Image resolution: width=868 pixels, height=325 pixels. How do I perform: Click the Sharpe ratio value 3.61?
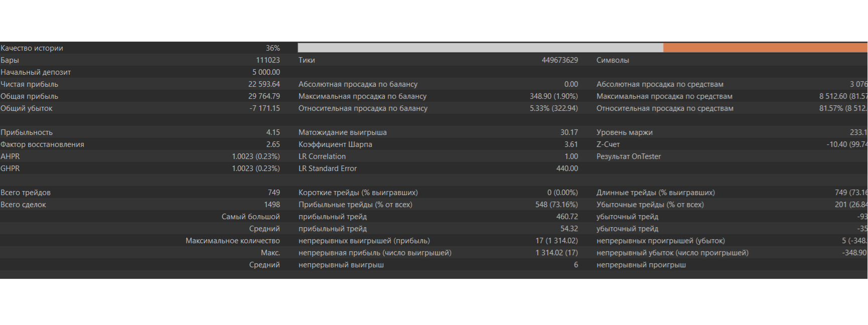tap(571, 144)
